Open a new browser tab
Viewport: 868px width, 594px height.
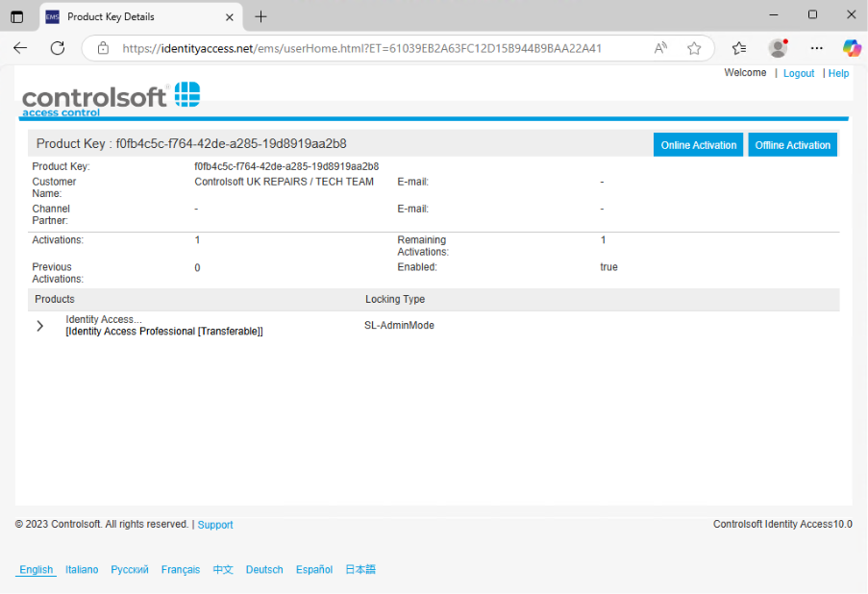(x=261, y=16)
